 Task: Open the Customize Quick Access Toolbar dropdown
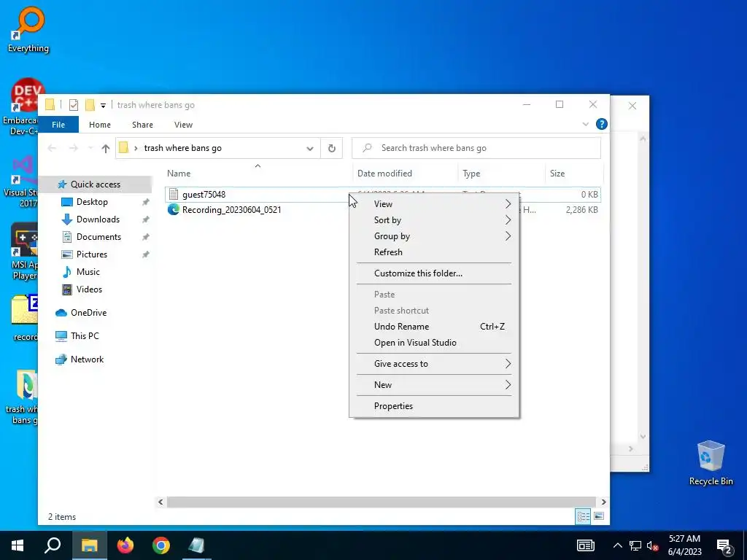point(103,105)
